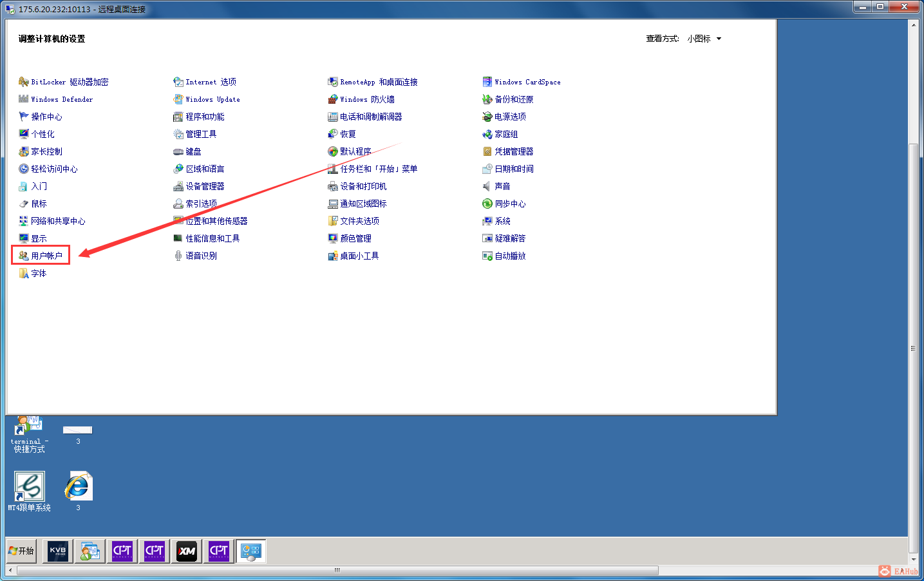Click the Windows Defender icon
924x581 pixels.
tap(24, 99)
